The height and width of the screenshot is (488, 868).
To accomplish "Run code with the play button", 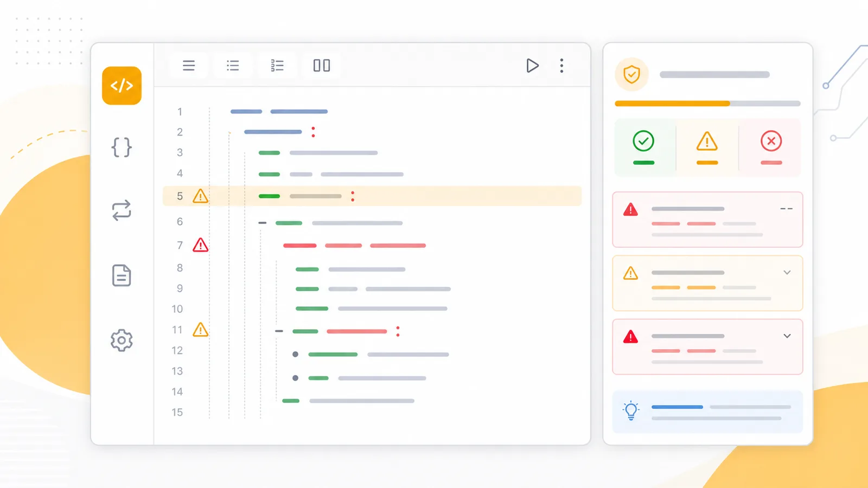I will [532, 66].
